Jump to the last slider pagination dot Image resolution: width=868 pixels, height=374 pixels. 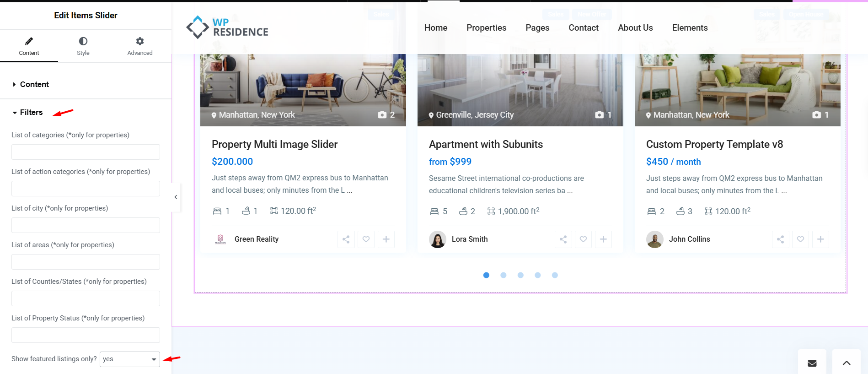click(555, 275)
